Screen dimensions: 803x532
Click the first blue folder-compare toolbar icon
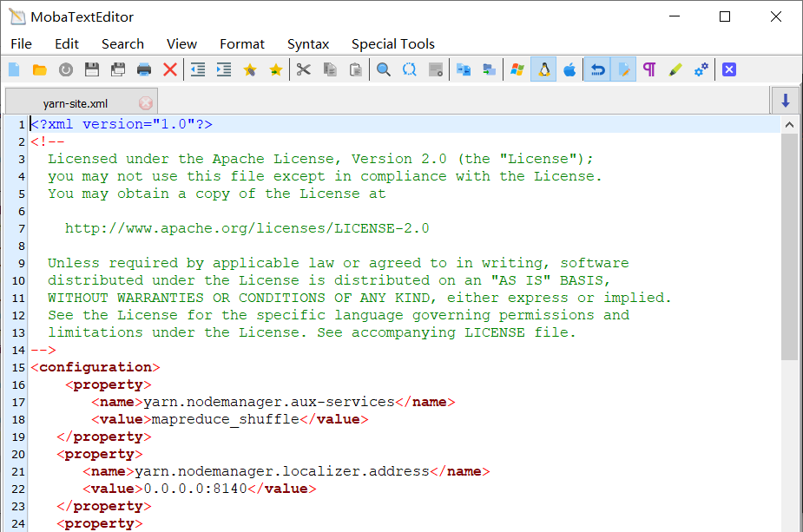click(x=464, y=69)
